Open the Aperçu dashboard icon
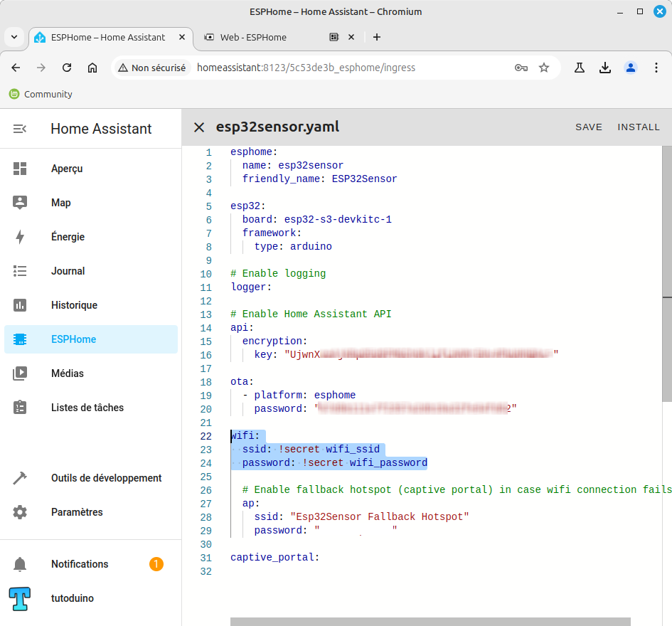 click(x=20, y=169)
